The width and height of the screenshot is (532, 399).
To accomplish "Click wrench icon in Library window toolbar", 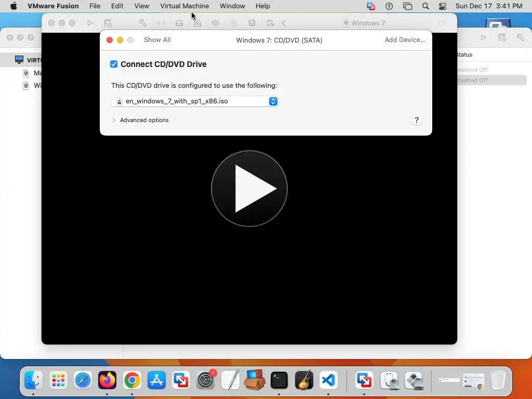I will click(521, 37).
